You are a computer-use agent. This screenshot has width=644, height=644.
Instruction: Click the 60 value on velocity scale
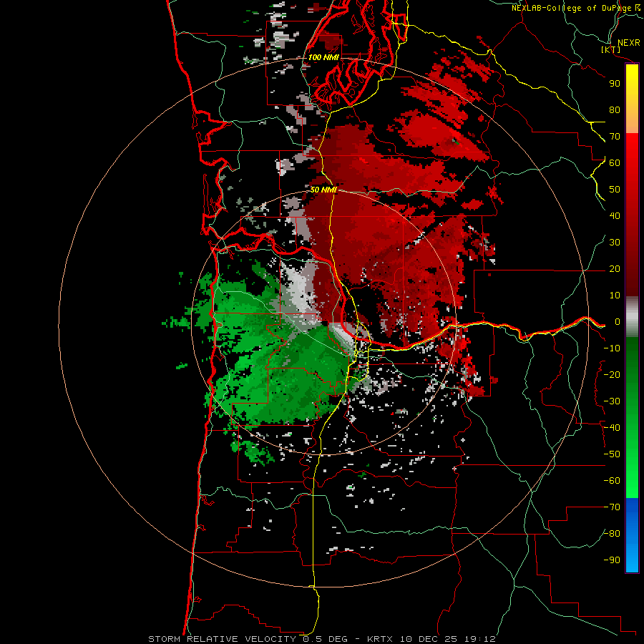click(x=615, y=163)
